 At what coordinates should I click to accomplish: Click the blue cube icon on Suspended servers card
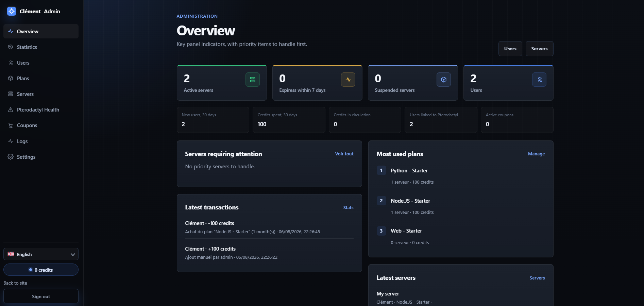pyautogui.click(x=444, y=80)
